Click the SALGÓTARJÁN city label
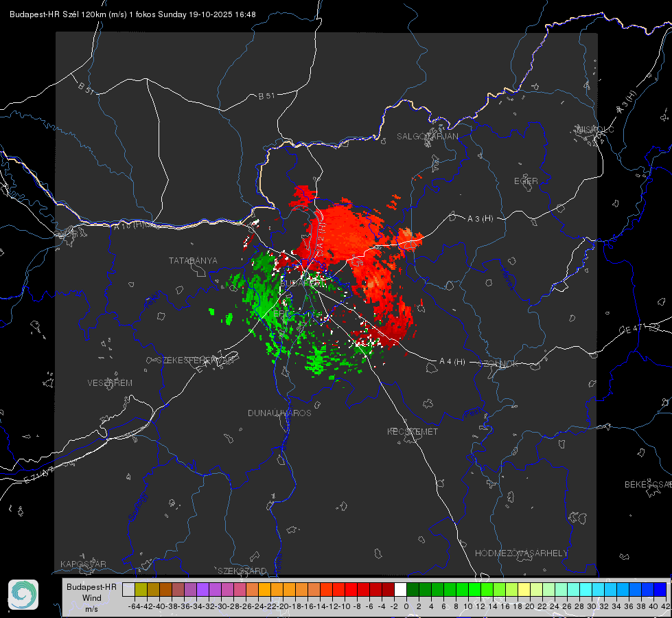This screenshot has height=618, width=672. click(427, 137)
